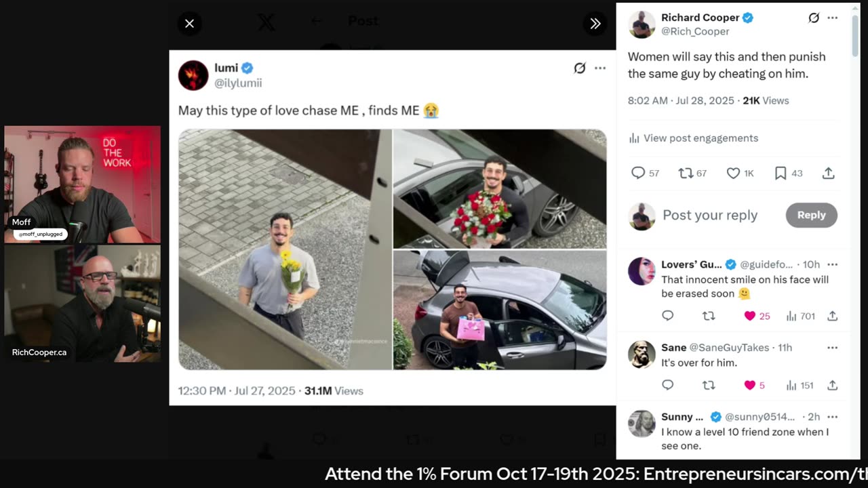Share Richard Cooper's post via share icon
Image resolution: width=868 pixels, height=488 pixels.
pos(828,174)
